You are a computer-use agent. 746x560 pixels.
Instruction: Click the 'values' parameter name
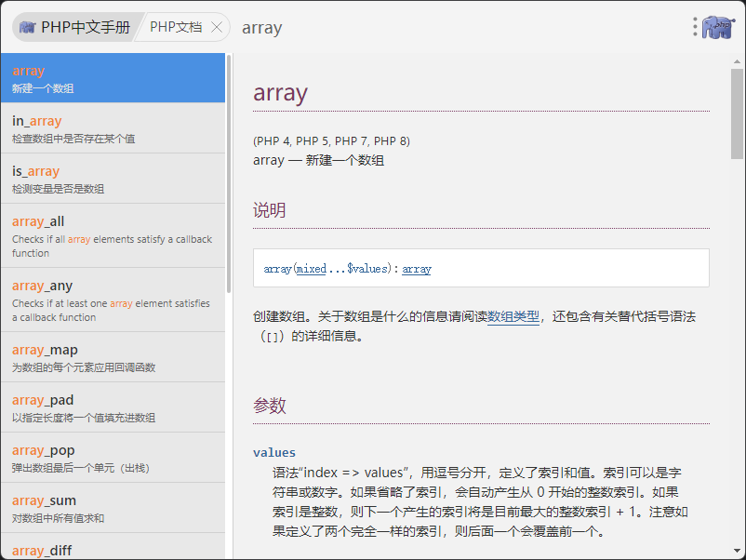pos(274,452)
